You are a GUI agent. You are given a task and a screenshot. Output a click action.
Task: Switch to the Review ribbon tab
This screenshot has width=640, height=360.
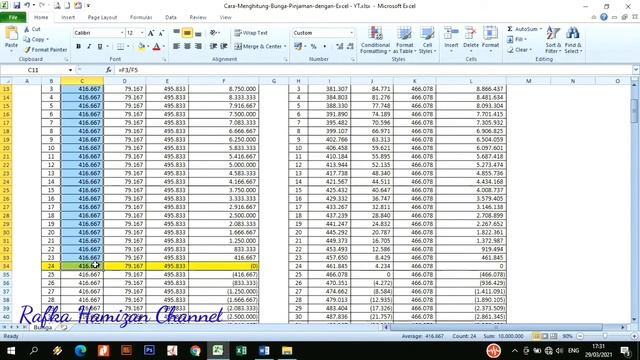click(x=198, y=18)
